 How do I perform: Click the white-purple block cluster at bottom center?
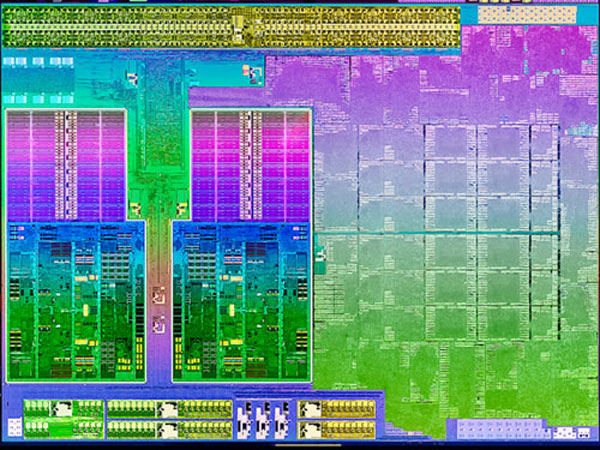[263, 418]
